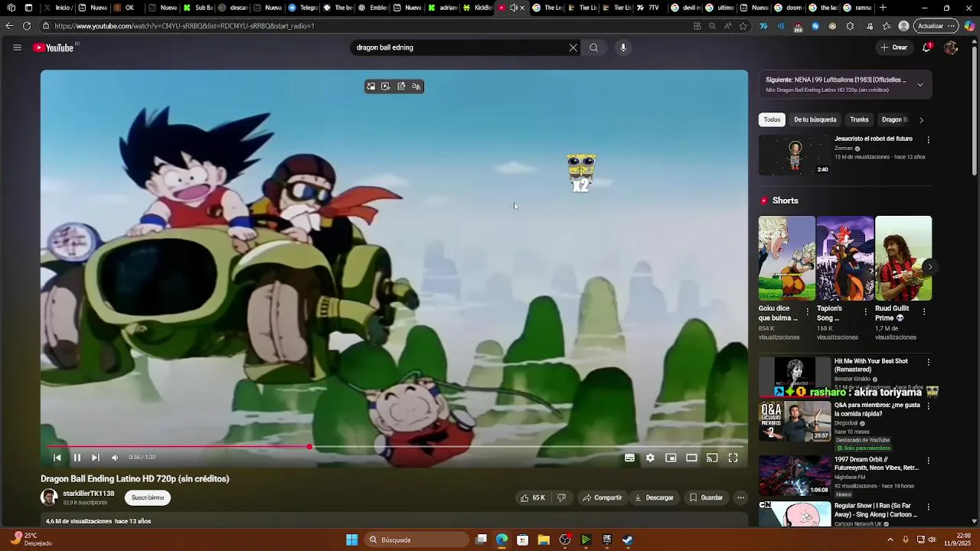
Task: Skip to next video in player
Action: [x=95, y=458]
